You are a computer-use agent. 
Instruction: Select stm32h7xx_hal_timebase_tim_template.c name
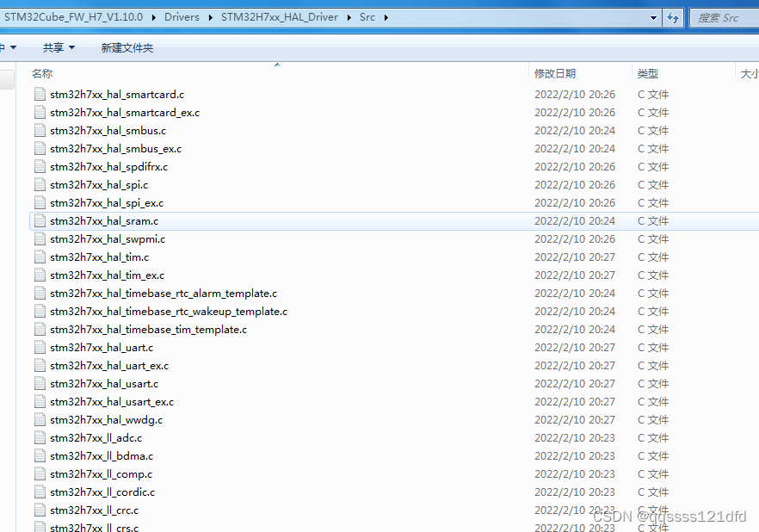click(x=149, y=330)
